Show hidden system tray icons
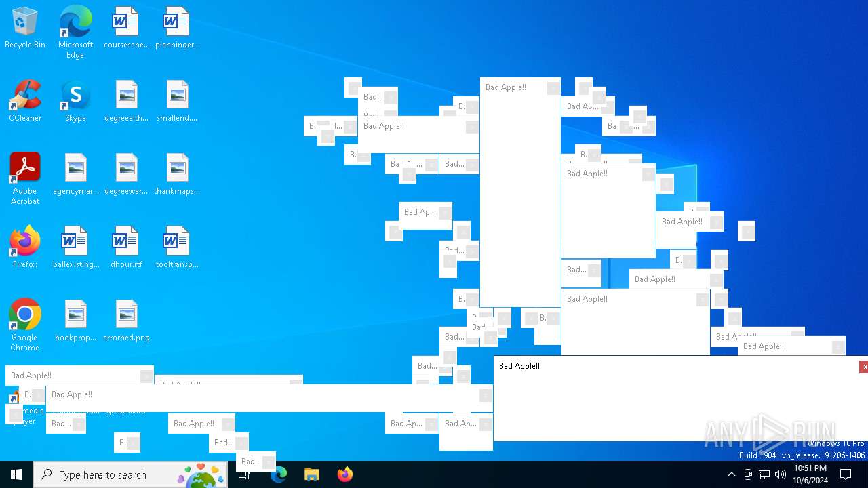This screenshot has height=488, width=868. [x=731, y=474]
